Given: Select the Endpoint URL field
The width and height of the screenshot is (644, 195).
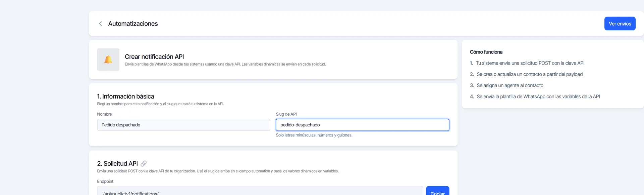Looking at the screenshot, I should pos(260,191).
